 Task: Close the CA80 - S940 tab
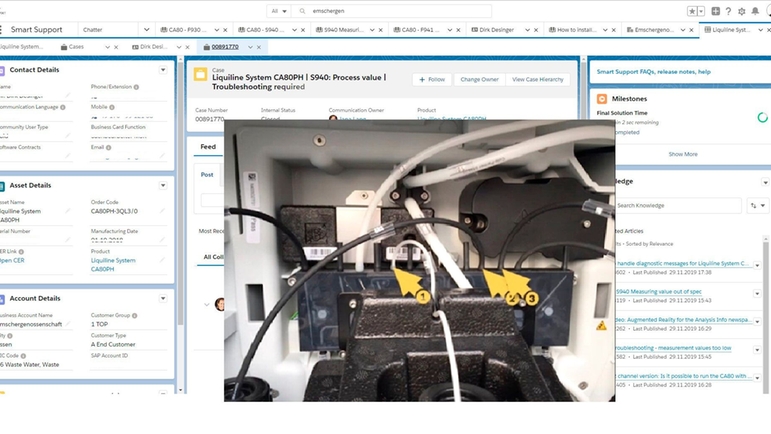(303, 30)
